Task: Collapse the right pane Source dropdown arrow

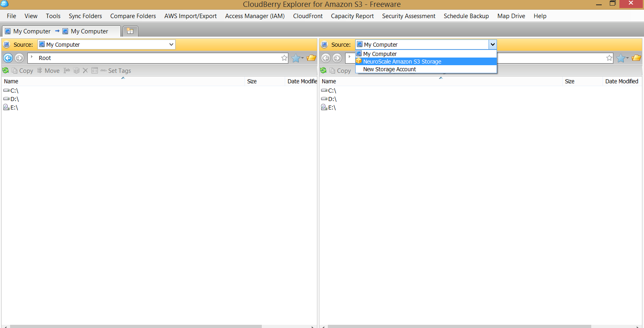Action: coord(493,44)
